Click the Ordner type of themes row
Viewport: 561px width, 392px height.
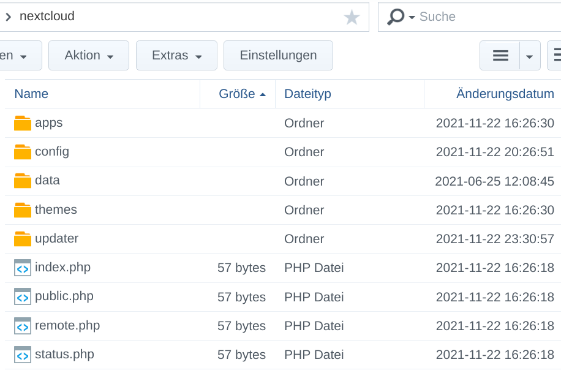[304, 210]
